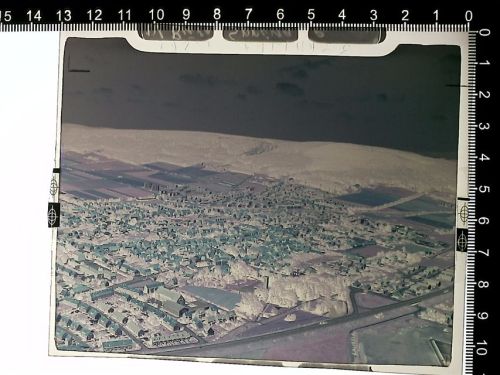Click the rotated number 3 on the vertical ruler

click(x=485, y=126)
